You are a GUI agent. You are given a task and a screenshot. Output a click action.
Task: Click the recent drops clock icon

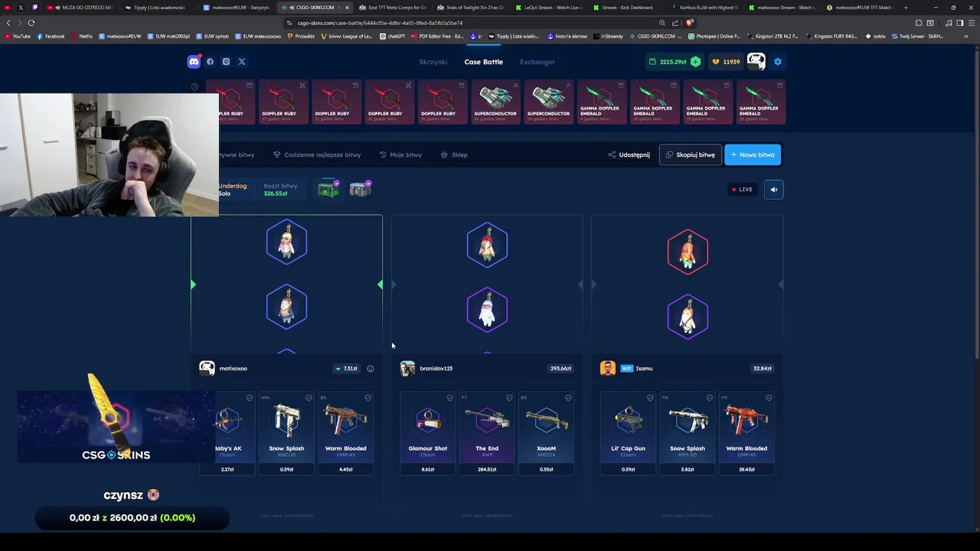[194, 86]
